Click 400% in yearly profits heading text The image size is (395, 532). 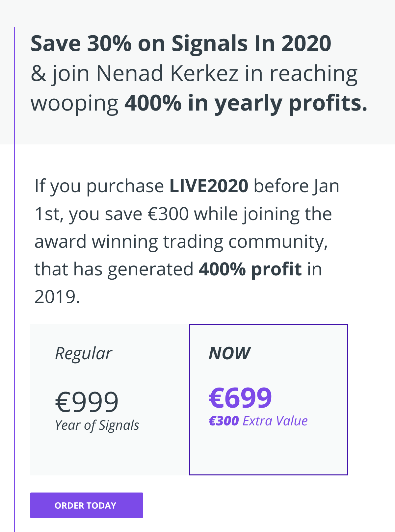click(246, 103)
